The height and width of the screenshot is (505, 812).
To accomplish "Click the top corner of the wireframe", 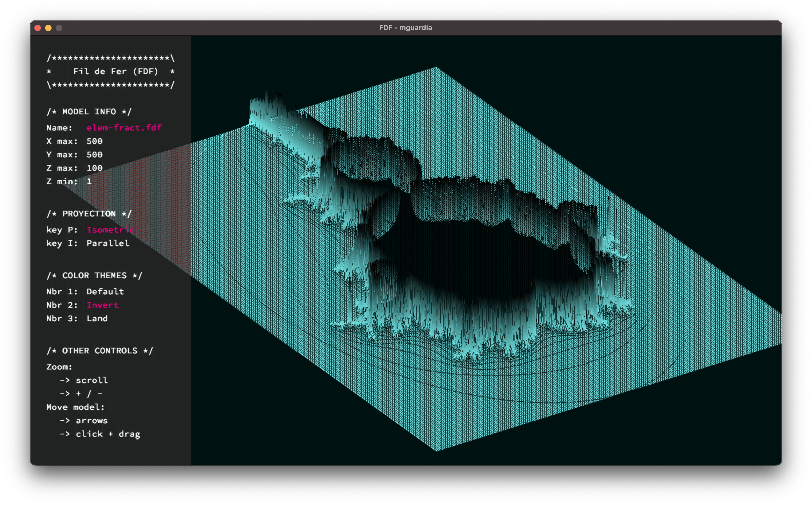I will 436,68.
